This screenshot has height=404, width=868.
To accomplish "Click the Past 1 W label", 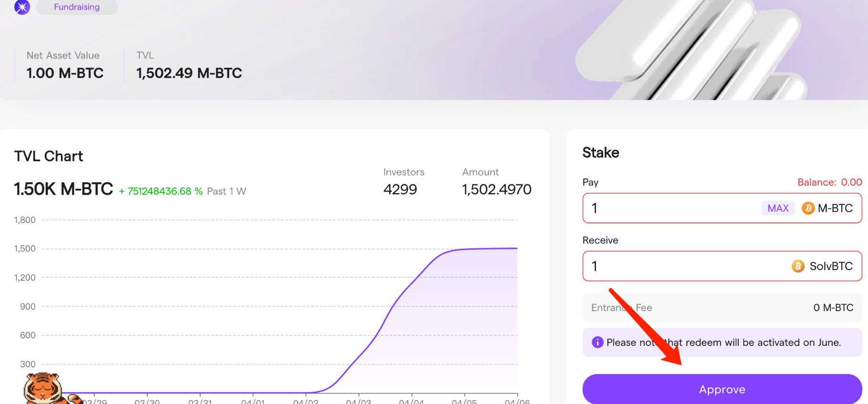I will point(226,191).
